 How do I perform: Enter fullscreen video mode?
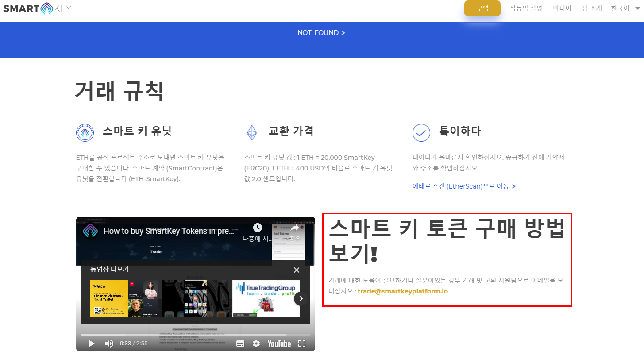pos(302,344)
